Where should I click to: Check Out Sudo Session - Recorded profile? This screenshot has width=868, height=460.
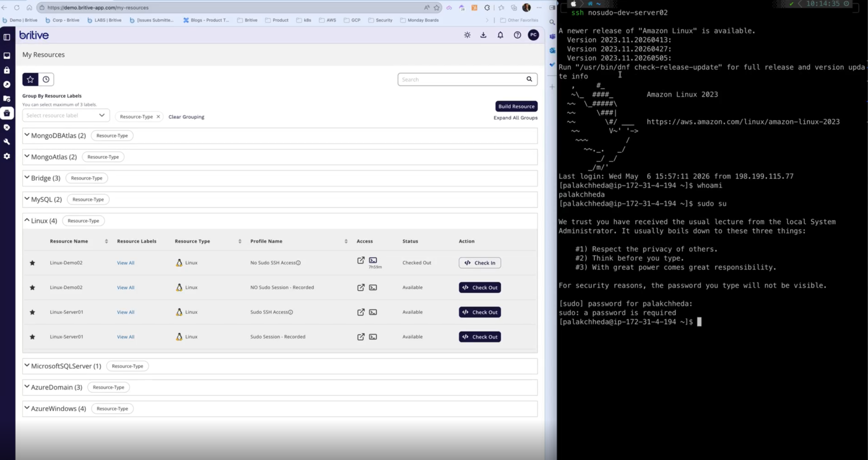point(480,337)
